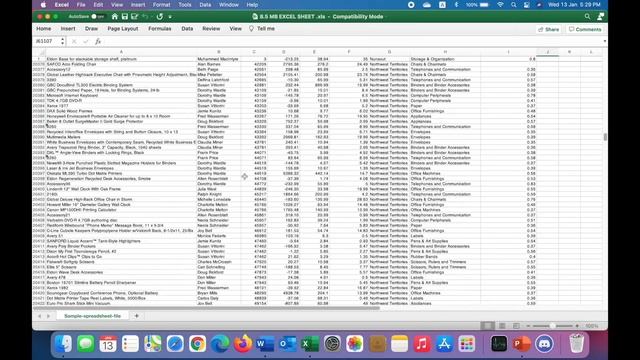Open the Tools menu in the menu bar
This screenshot has width=640, height=360.
coord(184,5)
